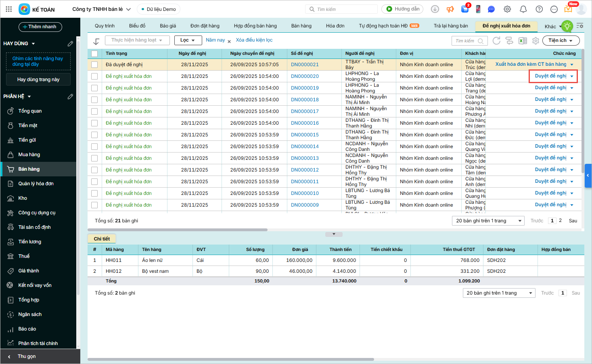The image size is (592, 364).
Task: Tick the checkbox for row DN0000021
Action: (x=94, y=65)
